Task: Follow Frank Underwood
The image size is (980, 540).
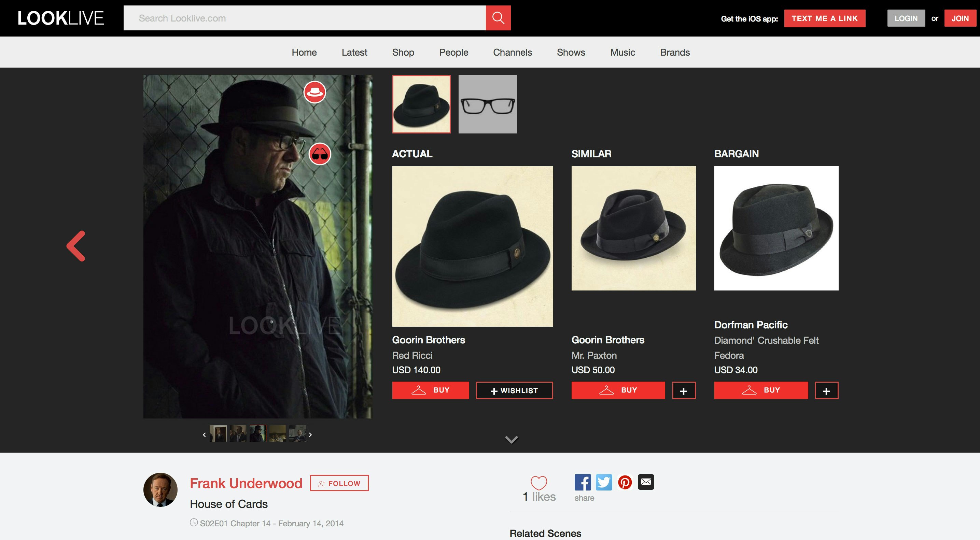Action: click(339, 483)
